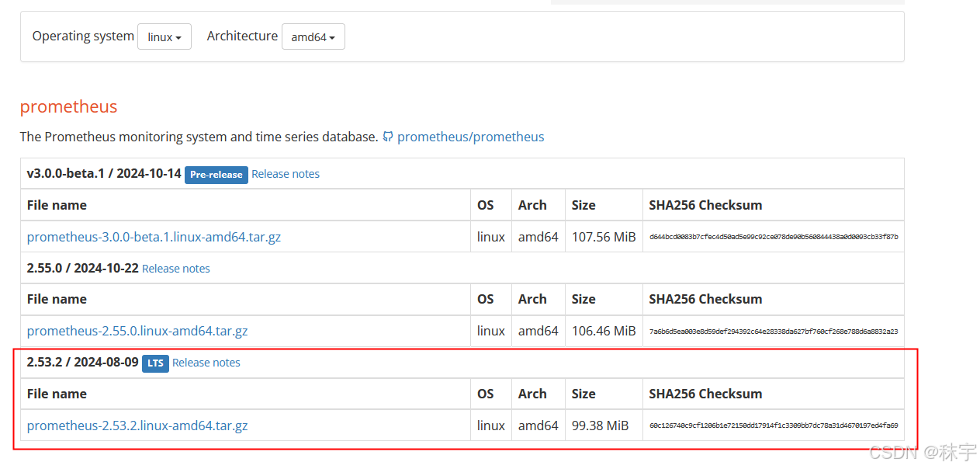The height and width of the screenshot is (469, 980).
Task: Select the checksum for the 3.0.0-beta.1 file
Action: (774, 237)
